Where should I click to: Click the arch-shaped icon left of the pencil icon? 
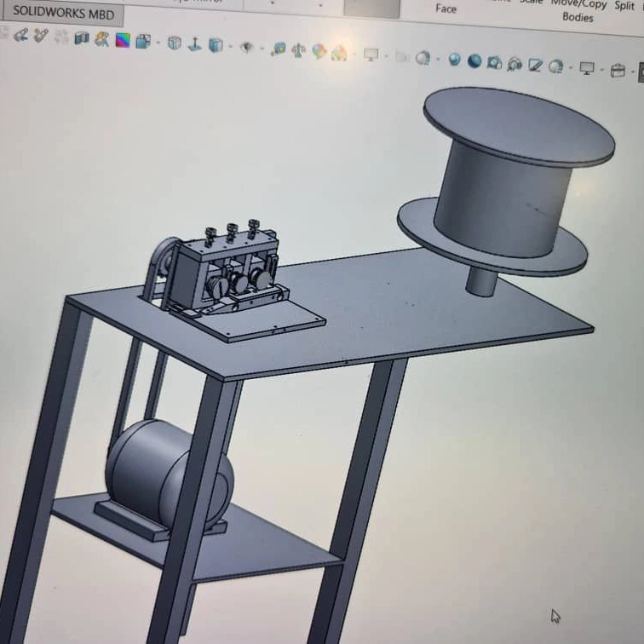click(515, 64)
